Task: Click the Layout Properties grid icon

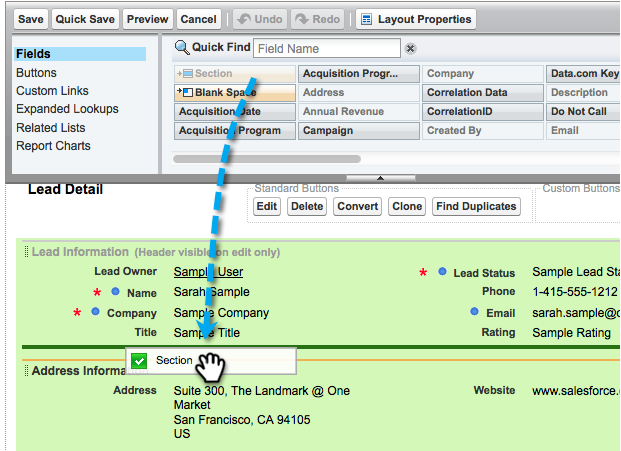Action: [x=367, y=19]
